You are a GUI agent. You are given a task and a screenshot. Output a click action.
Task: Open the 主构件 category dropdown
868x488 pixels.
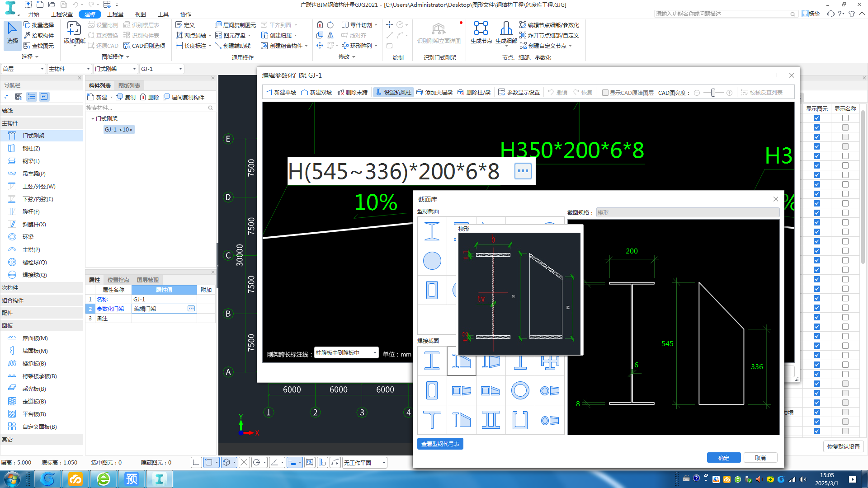point(69,69)
